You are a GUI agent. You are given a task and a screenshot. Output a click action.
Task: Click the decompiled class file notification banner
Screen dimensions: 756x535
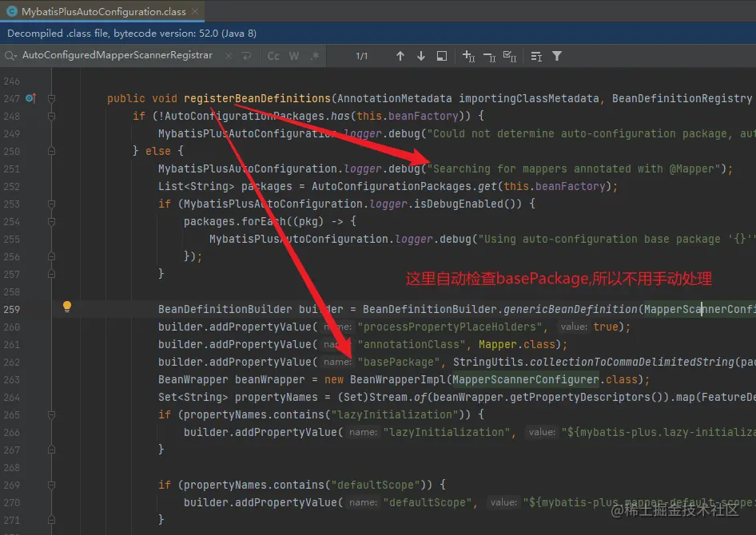(378, 34)
